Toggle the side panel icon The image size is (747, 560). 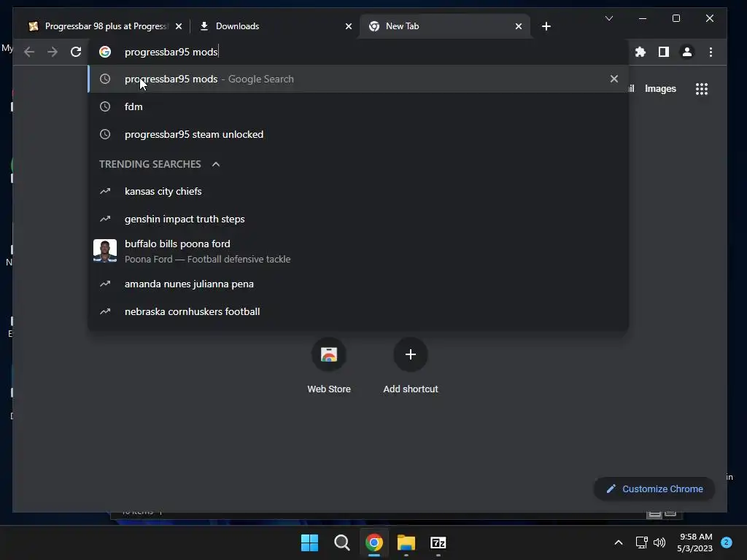pos(664,52)
